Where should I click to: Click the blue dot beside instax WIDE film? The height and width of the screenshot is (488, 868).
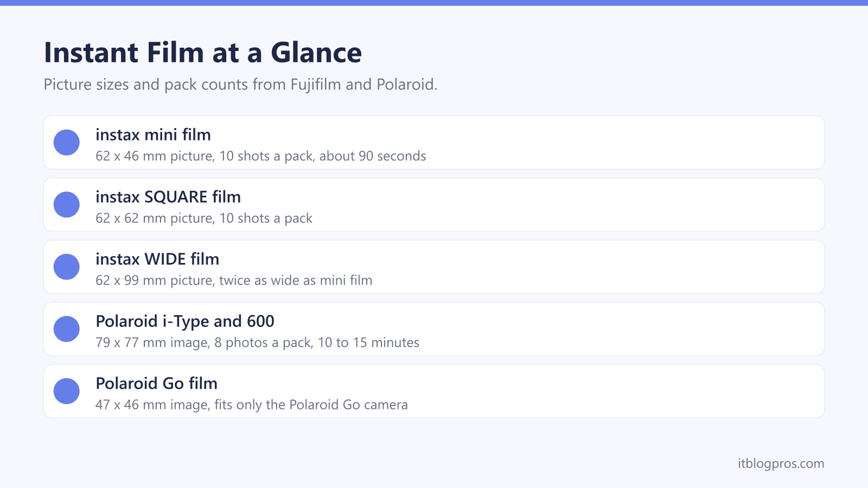[67, 267]
